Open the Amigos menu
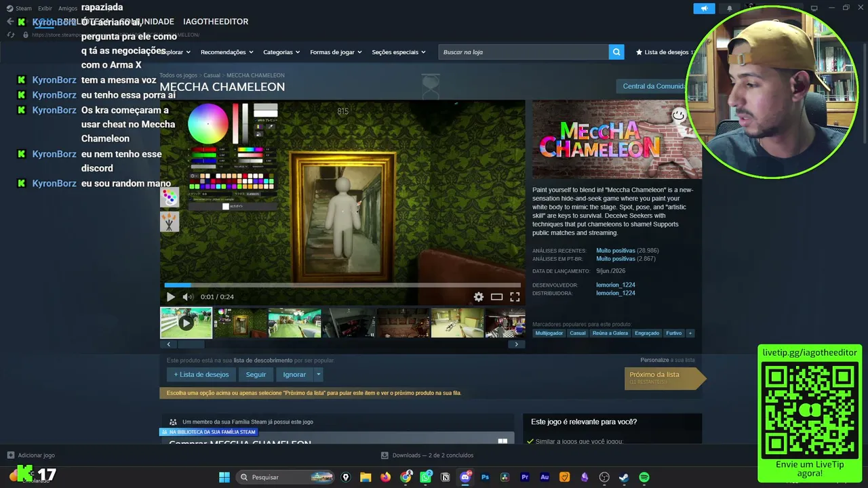This screenshot has width=868, height=488. 68,8
